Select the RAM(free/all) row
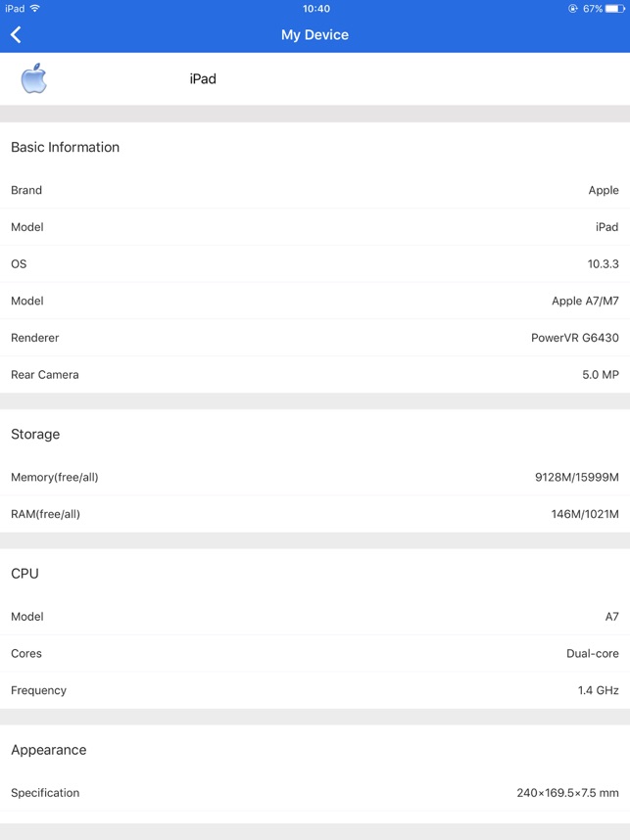Image resolution: width=630 pixels, height=840 pixels. click(315, 514)
